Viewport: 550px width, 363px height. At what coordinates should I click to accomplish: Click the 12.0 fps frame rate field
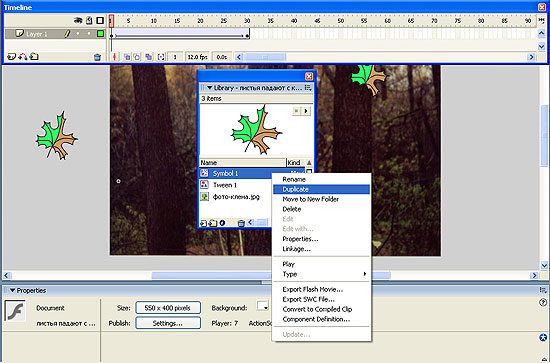(197, 57)
